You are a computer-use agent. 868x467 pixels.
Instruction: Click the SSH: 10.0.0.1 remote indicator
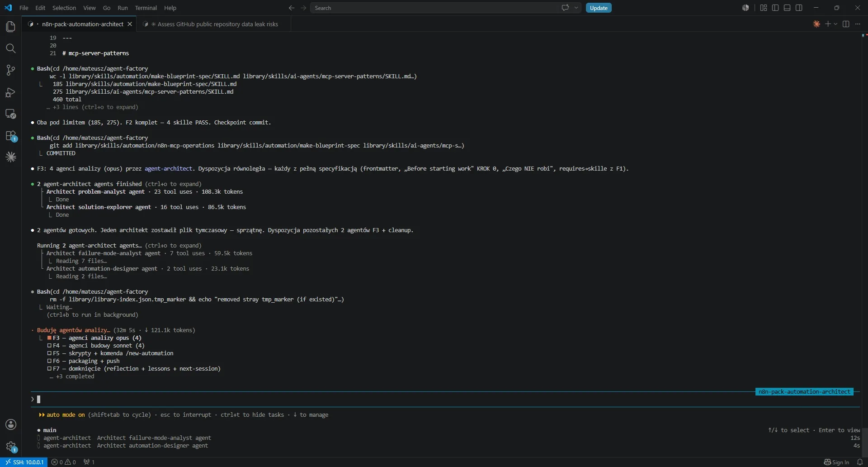click(24, 462)
